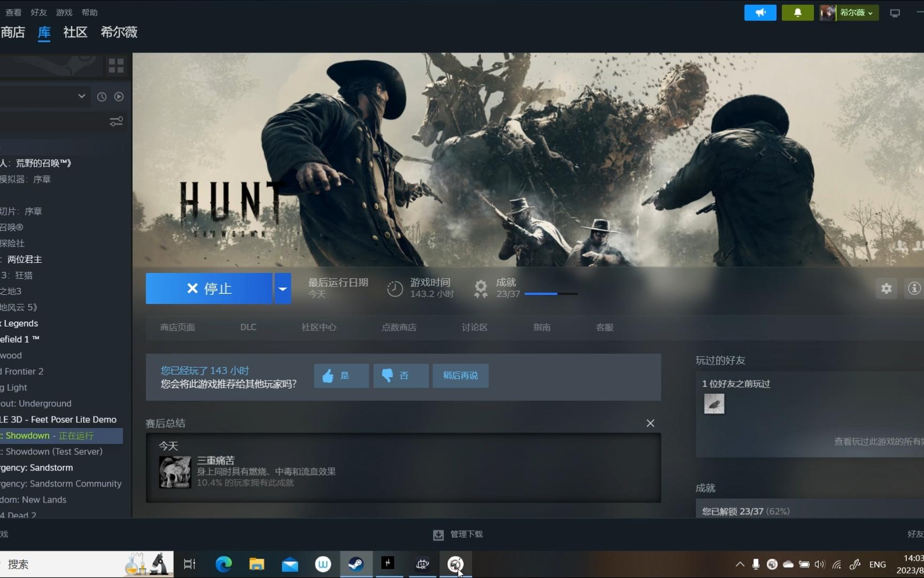The image size is (924, 578).
Task: Open the 讨论区 tab
Action: [475, 327]
